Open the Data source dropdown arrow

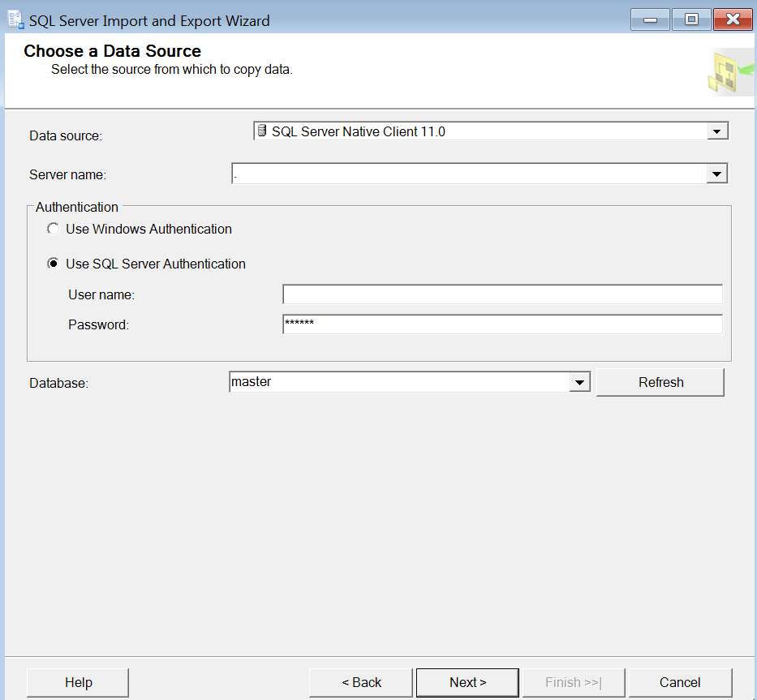tap(717, 131)
